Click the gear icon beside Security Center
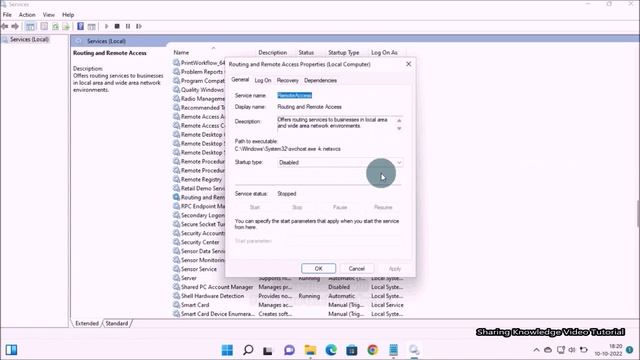This screenshot has width=640, height=360. [x=176, y=242]
